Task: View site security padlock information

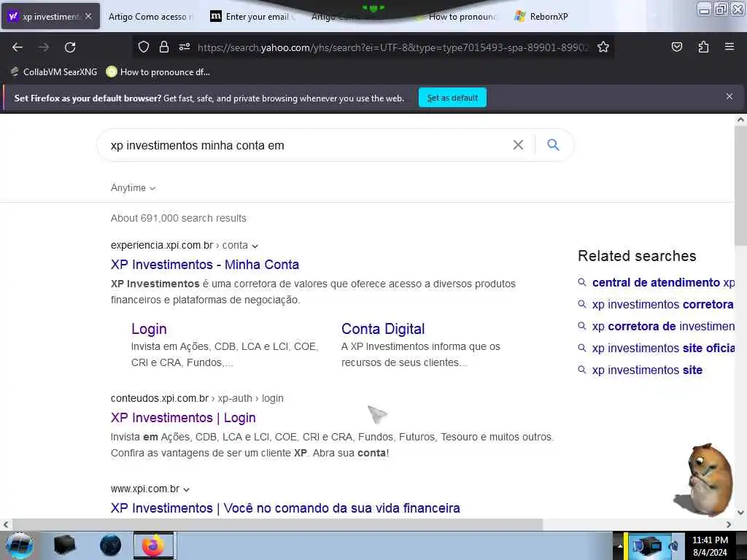Action: click(x=164, y=47)
